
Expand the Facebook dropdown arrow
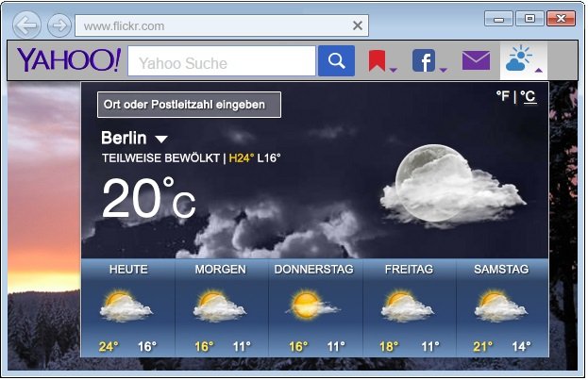point(443,70)
